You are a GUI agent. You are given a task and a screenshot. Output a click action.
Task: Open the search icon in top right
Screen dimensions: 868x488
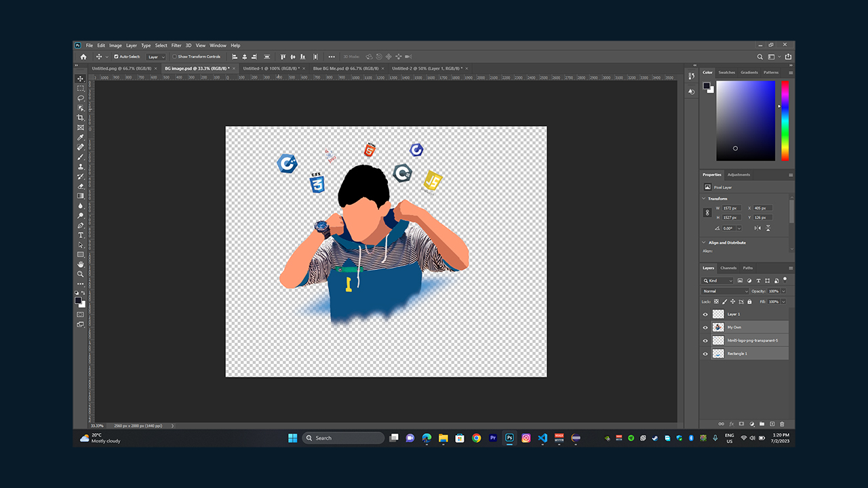[x=760, y=57]
